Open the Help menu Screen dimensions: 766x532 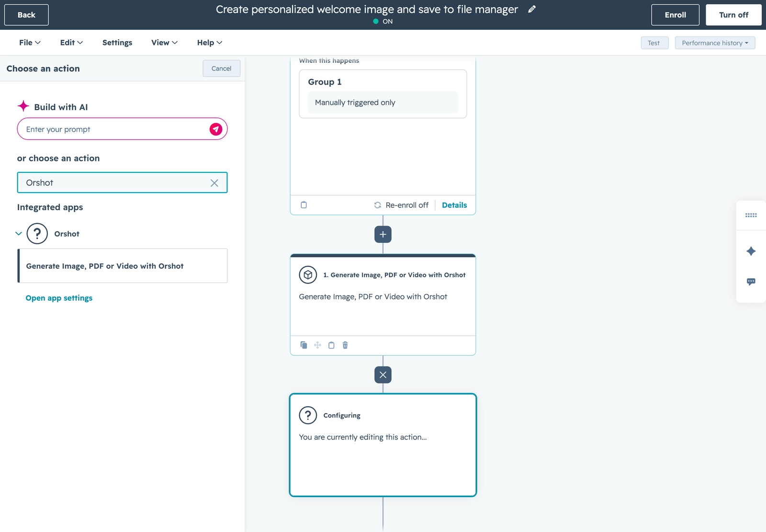click(210, 43)
